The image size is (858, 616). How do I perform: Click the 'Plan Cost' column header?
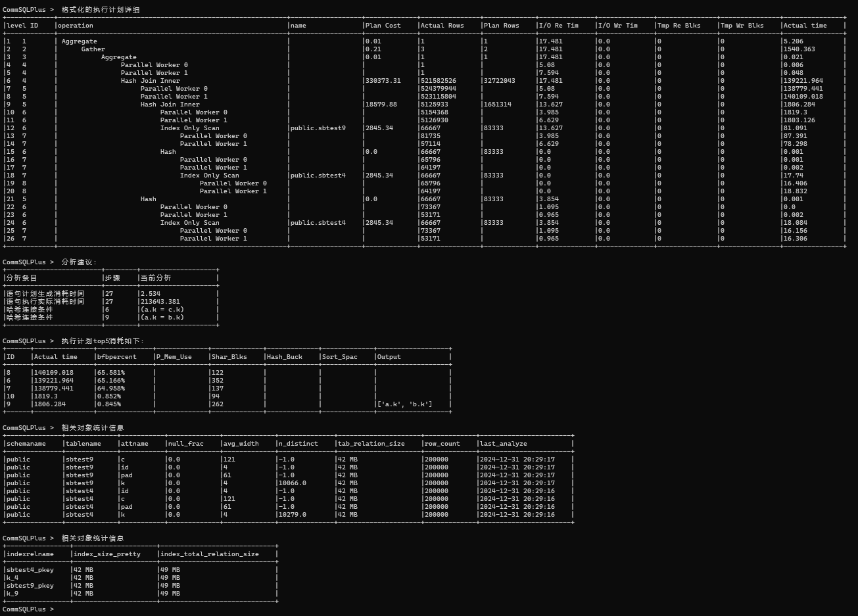pos(383,26)
